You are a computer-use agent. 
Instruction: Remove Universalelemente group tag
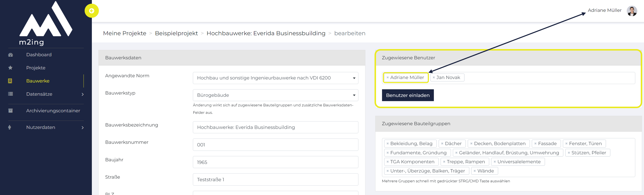tap(495, 162)
